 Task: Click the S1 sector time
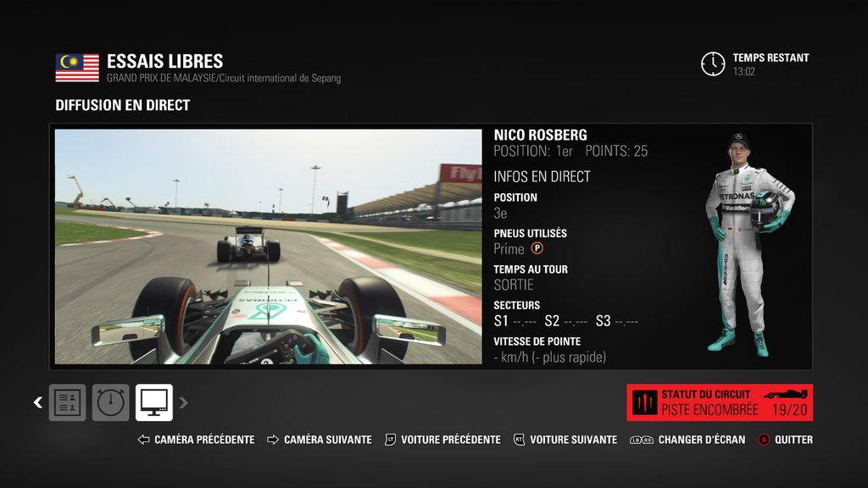515,321
